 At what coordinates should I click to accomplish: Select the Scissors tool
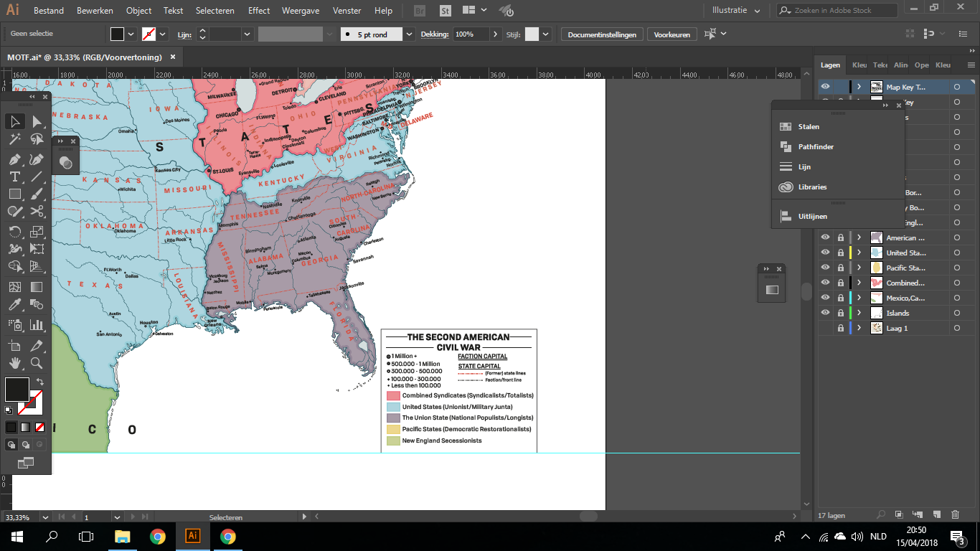tap(37, 212)
